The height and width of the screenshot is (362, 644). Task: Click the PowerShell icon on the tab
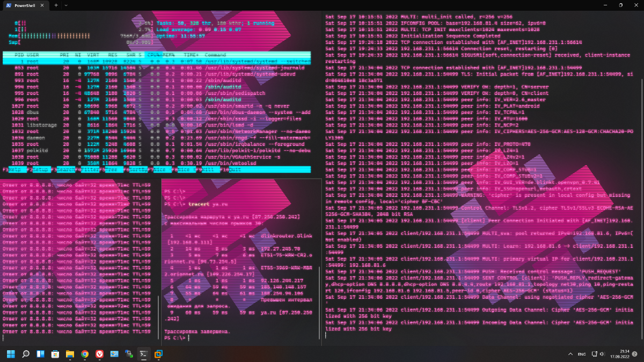pyautogui.click(x=9, y=5)
